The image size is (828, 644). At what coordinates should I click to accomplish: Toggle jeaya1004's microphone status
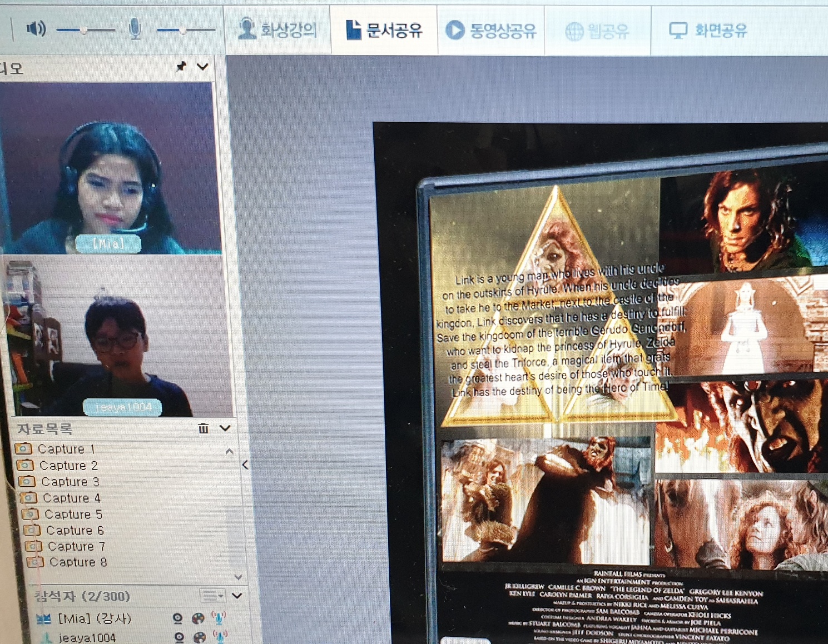(x=220, y=636)
